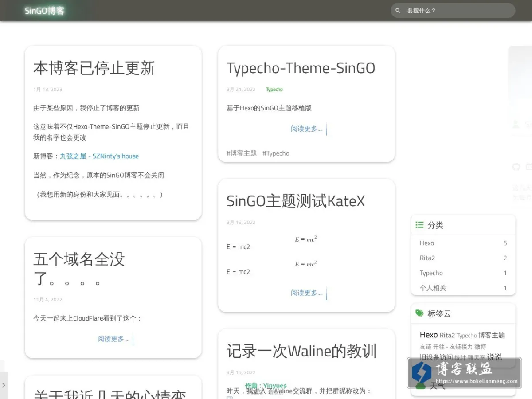Click the green Typecho category label
The width and height of the screenshot is (532, 399).
pos(274,90)
